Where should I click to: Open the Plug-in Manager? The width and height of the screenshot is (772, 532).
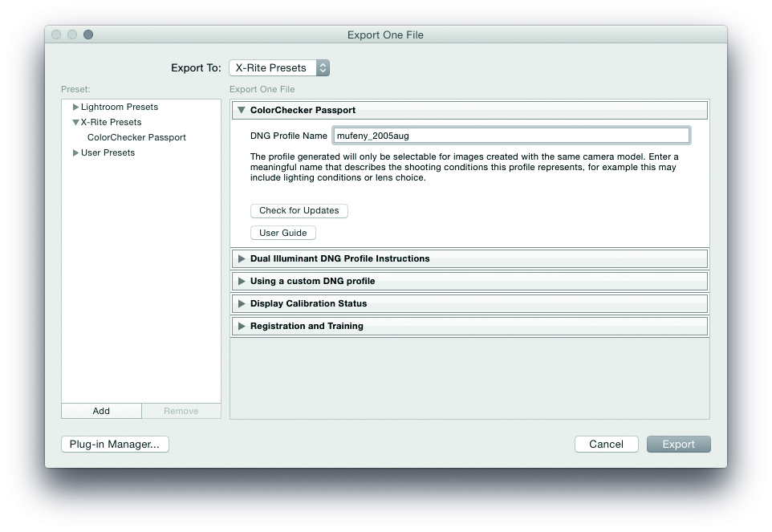[x=115, y=445]
